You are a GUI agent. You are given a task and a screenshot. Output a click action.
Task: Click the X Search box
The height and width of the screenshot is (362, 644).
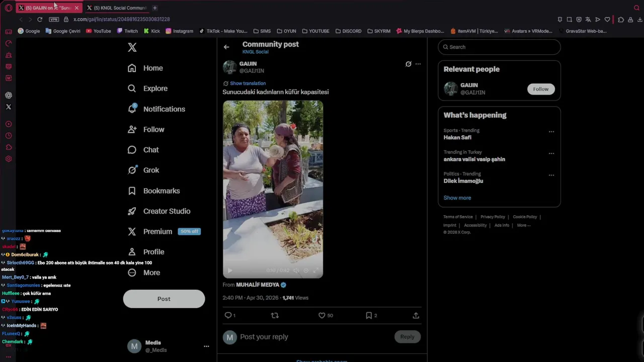(x=499, y=47)
